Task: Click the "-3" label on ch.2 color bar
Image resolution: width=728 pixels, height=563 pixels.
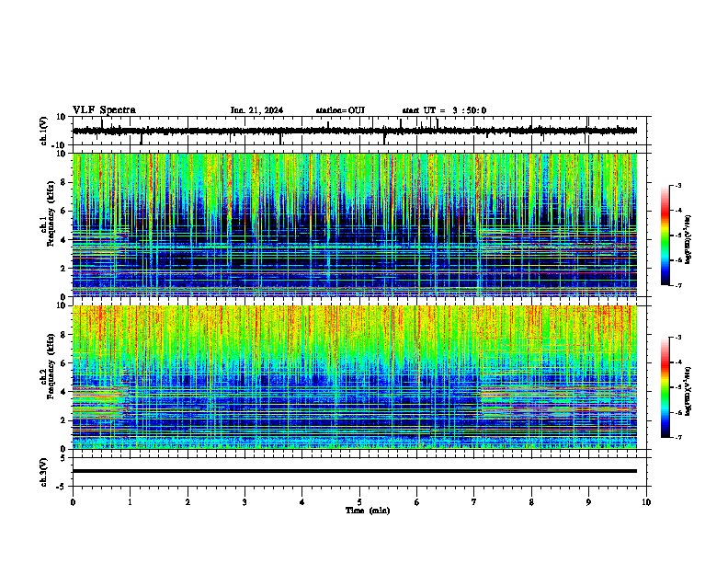Action: 677,338
